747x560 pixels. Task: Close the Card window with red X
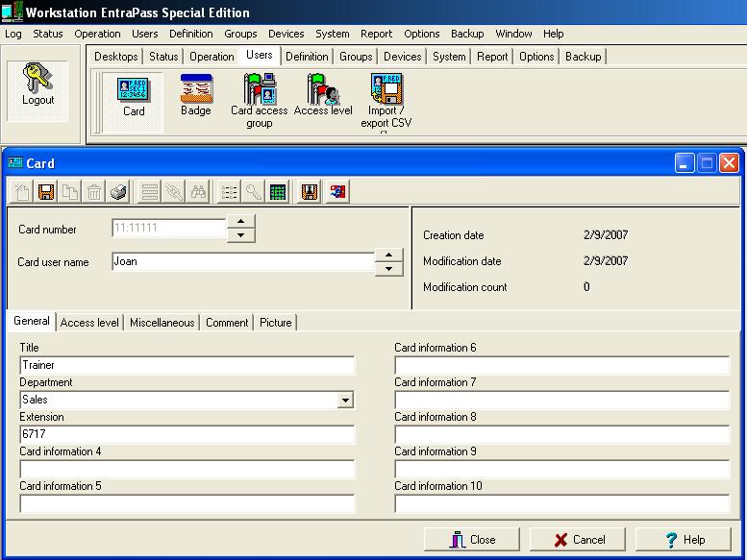[x=729, y=163]
